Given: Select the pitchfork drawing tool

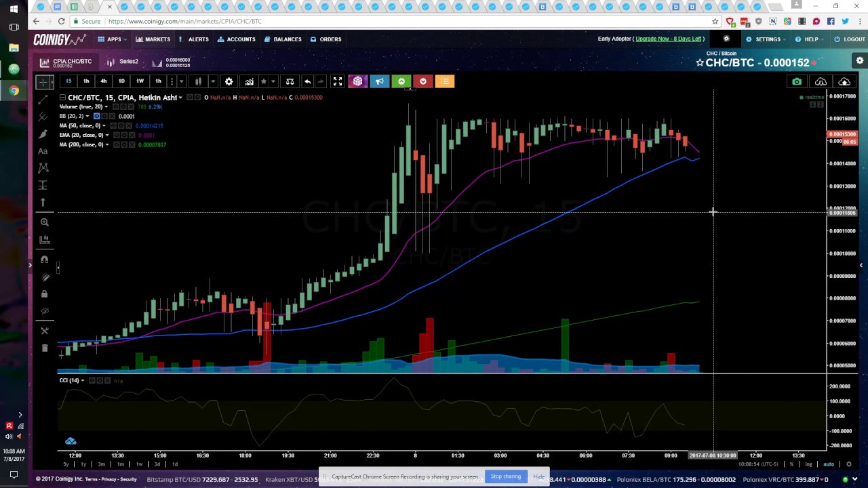Looking at the screenshot, I should [x=43, y=117].
